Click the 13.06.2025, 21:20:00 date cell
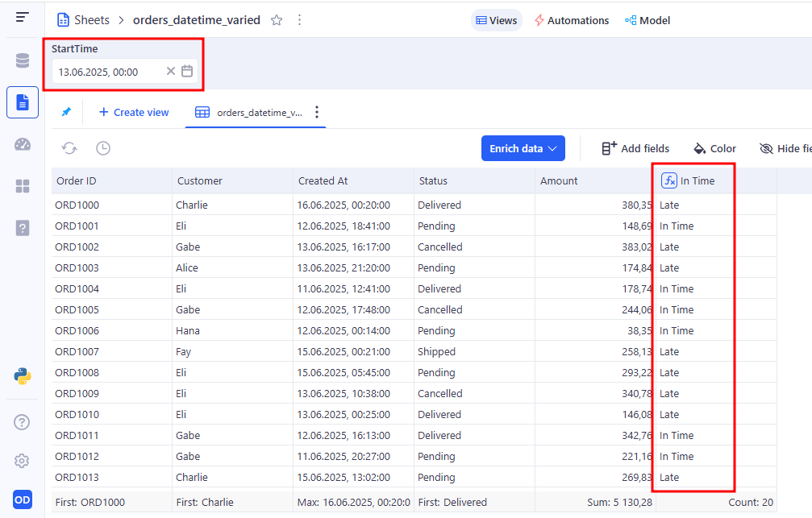 tap(354, 267)
